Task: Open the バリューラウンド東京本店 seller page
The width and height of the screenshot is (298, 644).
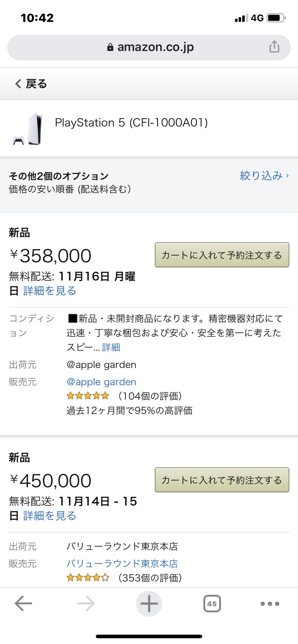Action: (x=122, y=563)
